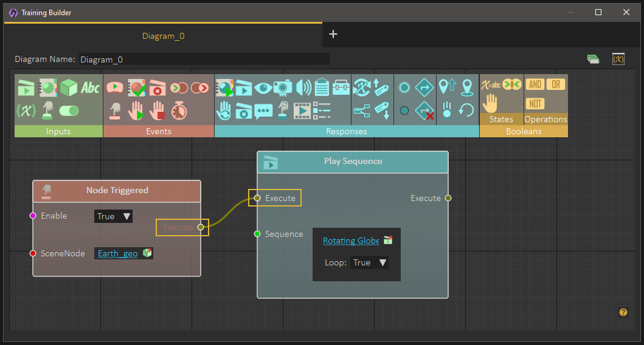
Task: Add an AND boolean operation
Action: [x=535, y=84]
